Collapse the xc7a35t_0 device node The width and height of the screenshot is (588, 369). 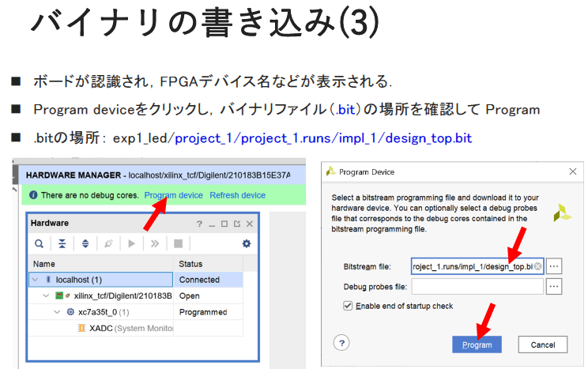tap(57, 312)
